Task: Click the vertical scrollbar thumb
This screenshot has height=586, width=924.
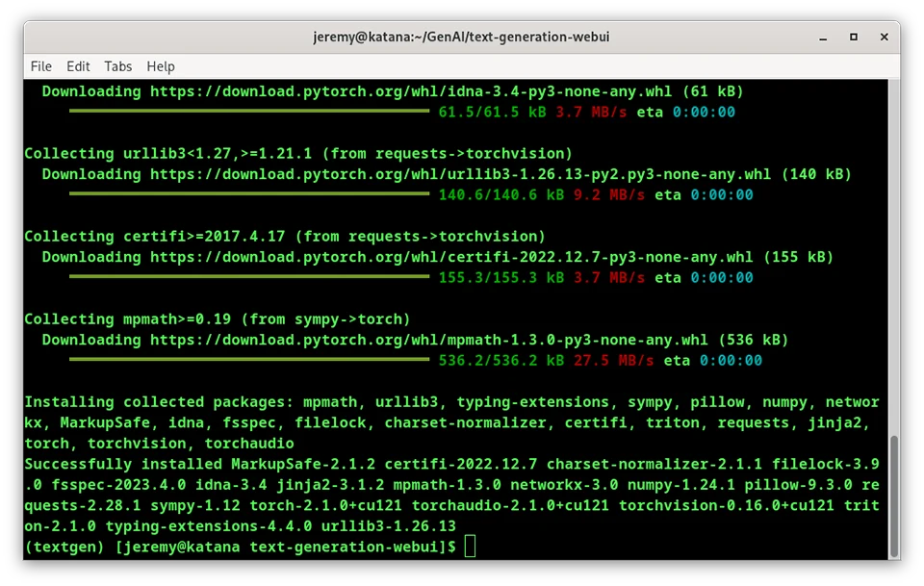Action: [x=894, y=497]
